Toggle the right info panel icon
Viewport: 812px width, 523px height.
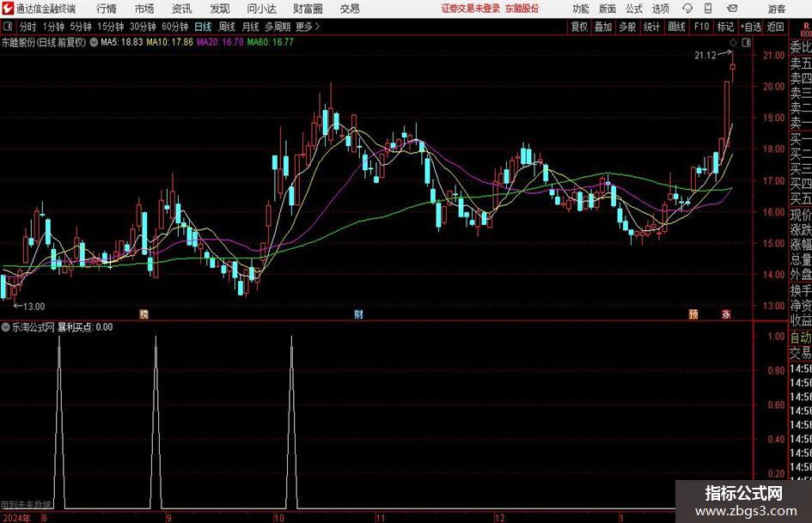[746, 43]
